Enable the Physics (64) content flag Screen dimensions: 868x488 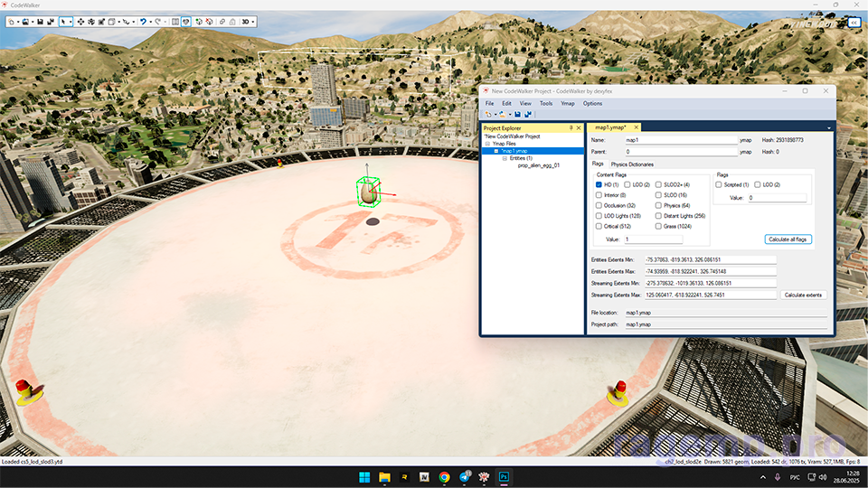(x=658, y=205)
